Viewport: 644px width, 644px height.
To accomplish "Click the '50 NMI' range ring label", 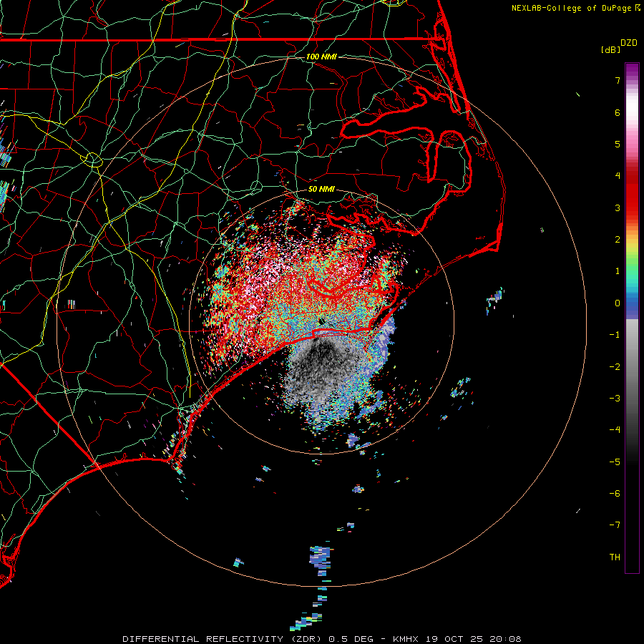I will click(321, 189).
